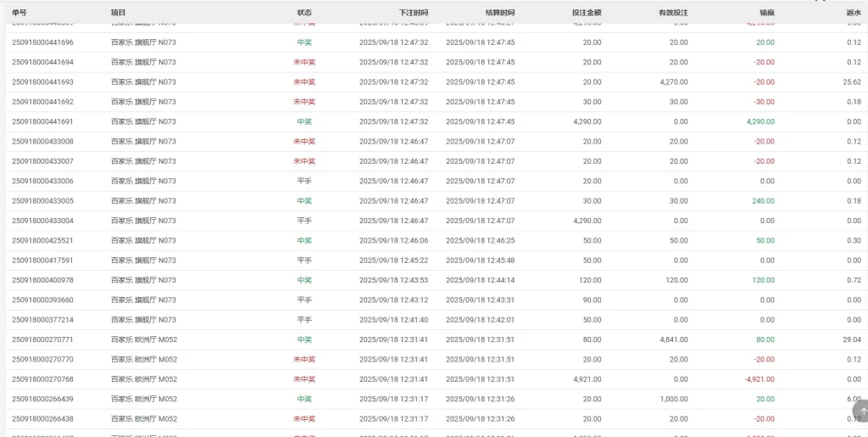Select order number 250918000441696
Screen dimensions: 868x437
(42, 42)
